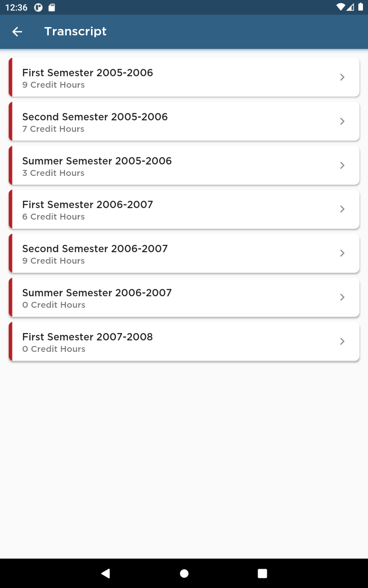View First Semester 2007-2008 title
This screenshot has height=588, width=368.
[x=87, y=337]
